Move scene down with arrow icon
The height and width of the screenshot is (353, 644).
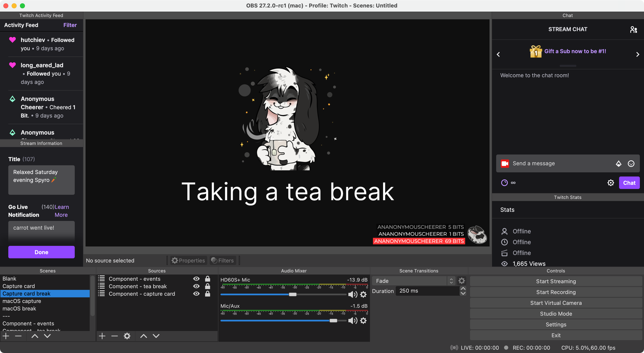[47, 336]
